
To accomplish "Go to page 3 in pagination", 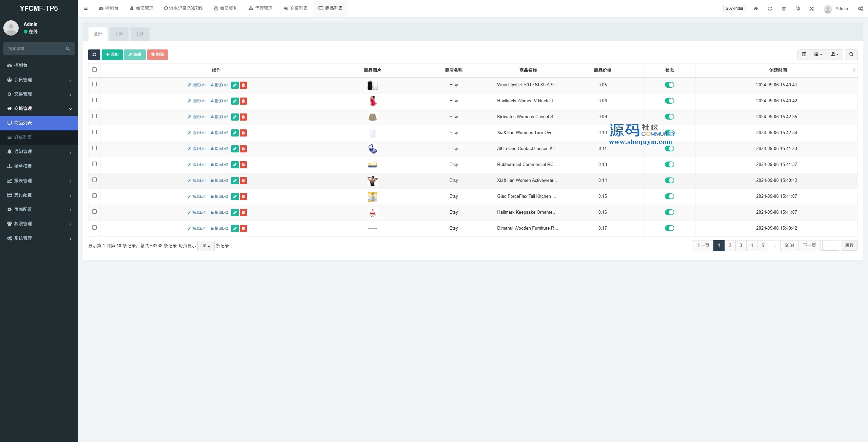I will point(741,246).
